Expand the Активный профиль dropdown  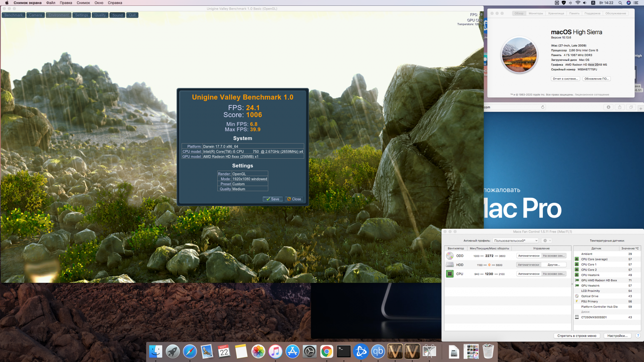pyautogui.click(x=516, y=241)
